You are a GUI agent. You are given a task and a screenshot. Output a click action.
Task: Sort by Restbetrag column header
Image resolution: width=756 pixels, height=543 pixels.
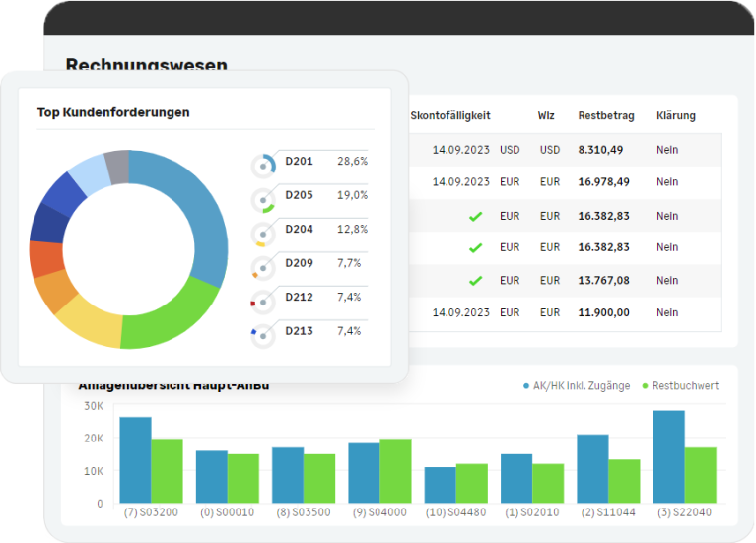click(x=600, y=115)
